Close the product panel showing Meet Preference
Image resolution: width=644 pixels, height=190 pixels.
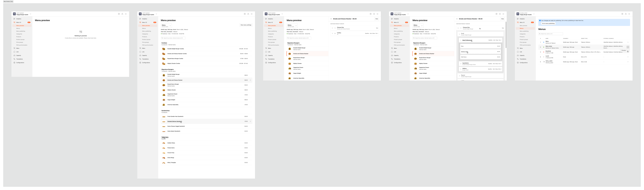coord(457,19)
